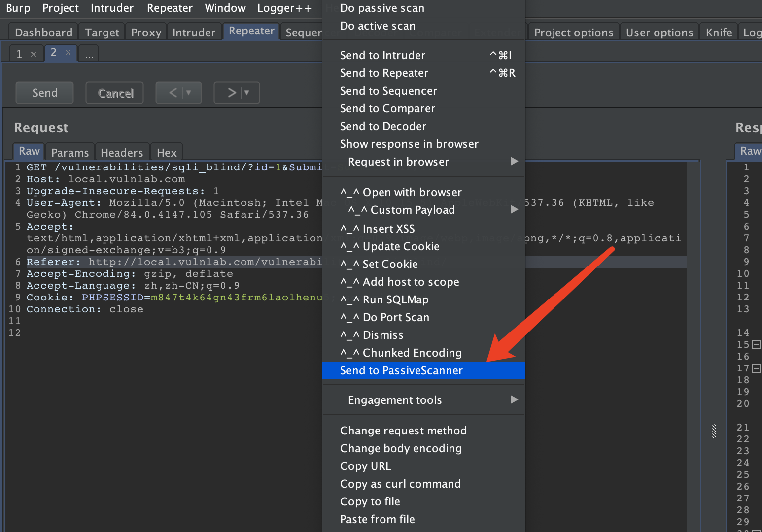The width and height of the screenshot is (762, 532).
Task: Choose Do Port Scan
Action: [424, 317]
